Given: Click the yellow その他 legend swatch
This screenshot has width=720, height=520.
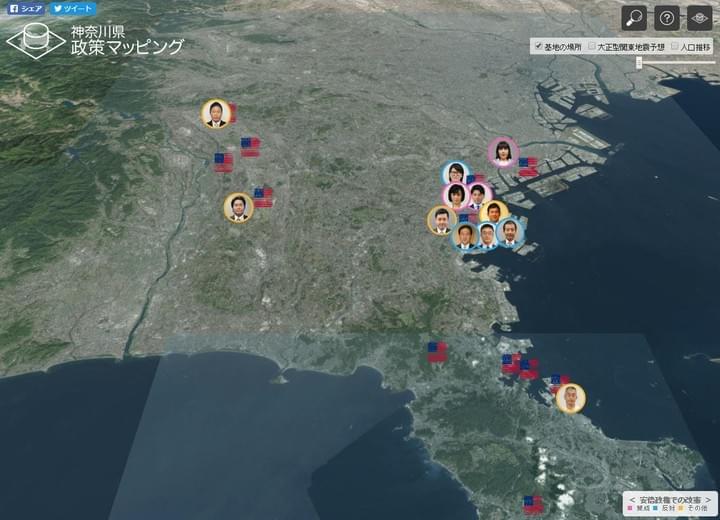Looking at the screenshot, I should point(681,509).
